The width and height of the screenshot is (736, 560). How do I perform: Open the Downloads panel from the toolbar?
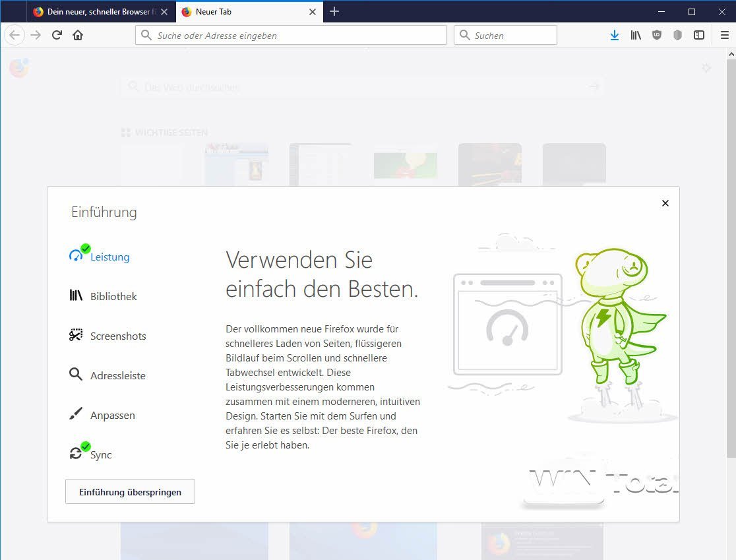614,35
